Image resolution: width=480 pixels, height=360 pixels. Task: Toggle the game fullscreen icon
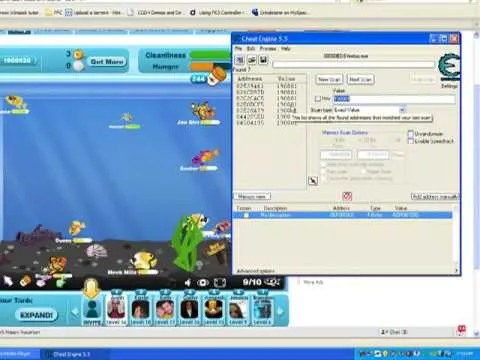220,283
